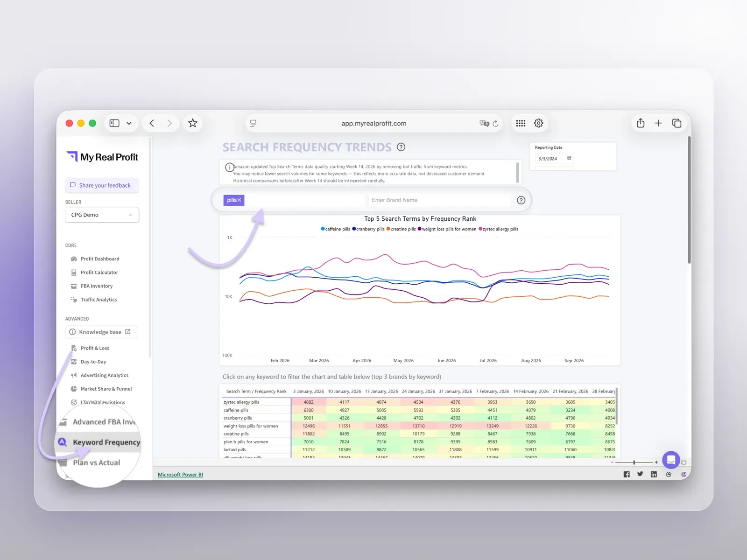Click the Keyword Frequency magnifier icon
This screenshot has width=747, height=560.
tap(62, 442)
